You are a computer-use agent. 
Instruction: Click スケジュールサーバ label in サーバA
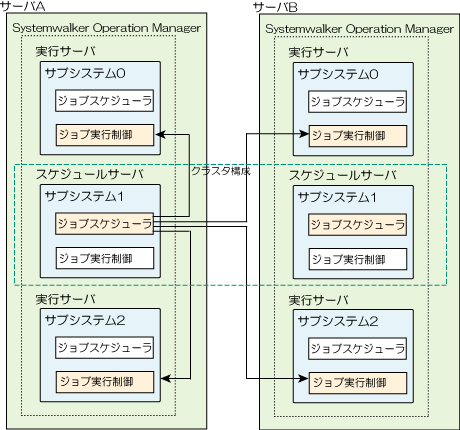(x=90, y=174)
